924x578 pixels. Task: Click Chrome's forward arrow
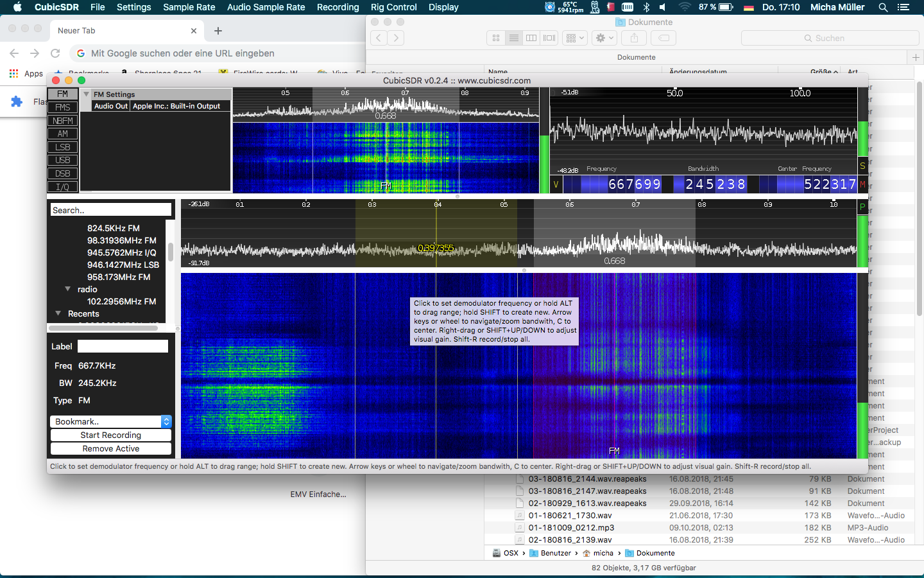pyautogui.click(x=35, y=53)
